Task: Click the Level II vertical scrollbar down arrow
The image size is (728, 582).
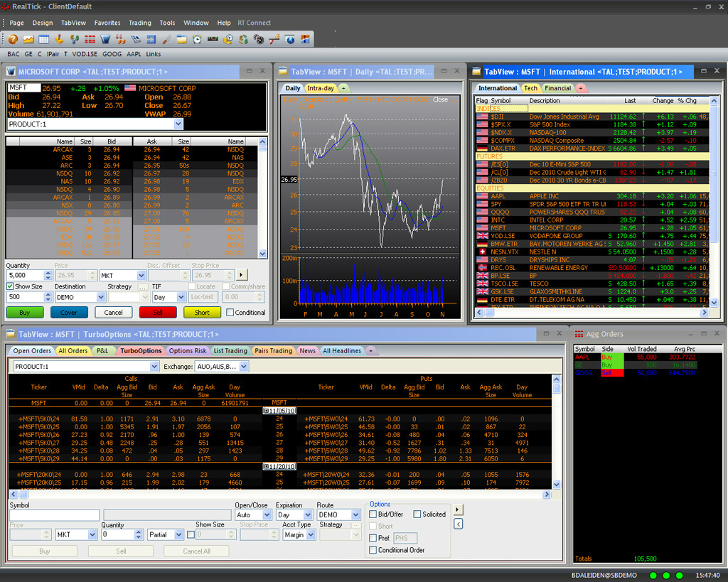Action: (262, 254)
